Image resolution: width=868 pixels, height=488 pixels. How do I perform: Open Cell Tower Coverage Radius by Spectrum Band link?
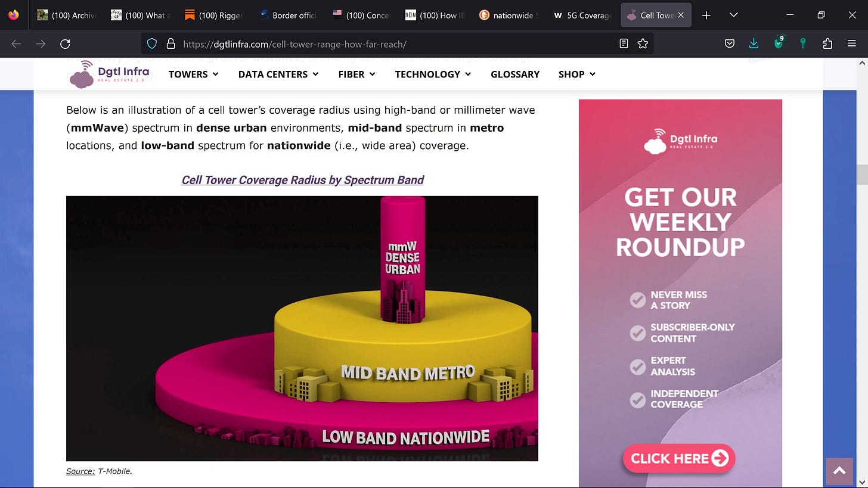pos(303,180)
